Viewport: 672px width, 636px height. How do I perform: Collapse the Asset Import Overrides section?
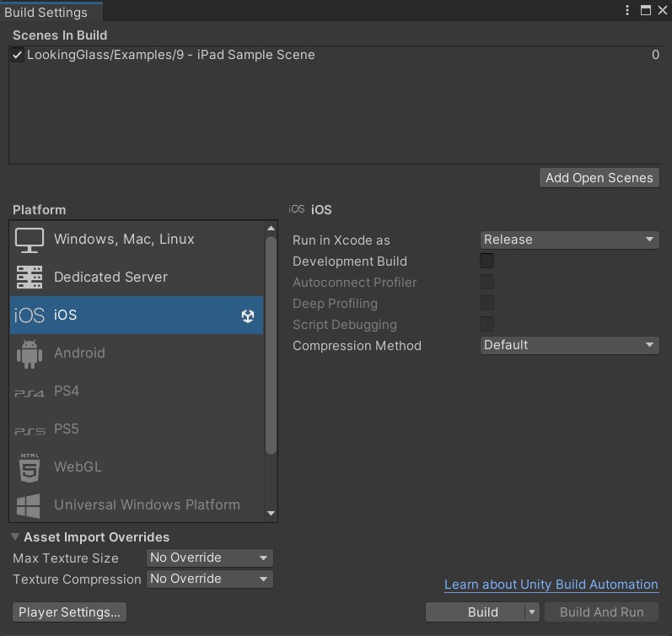pyautogui.click(x=16, y=537)
